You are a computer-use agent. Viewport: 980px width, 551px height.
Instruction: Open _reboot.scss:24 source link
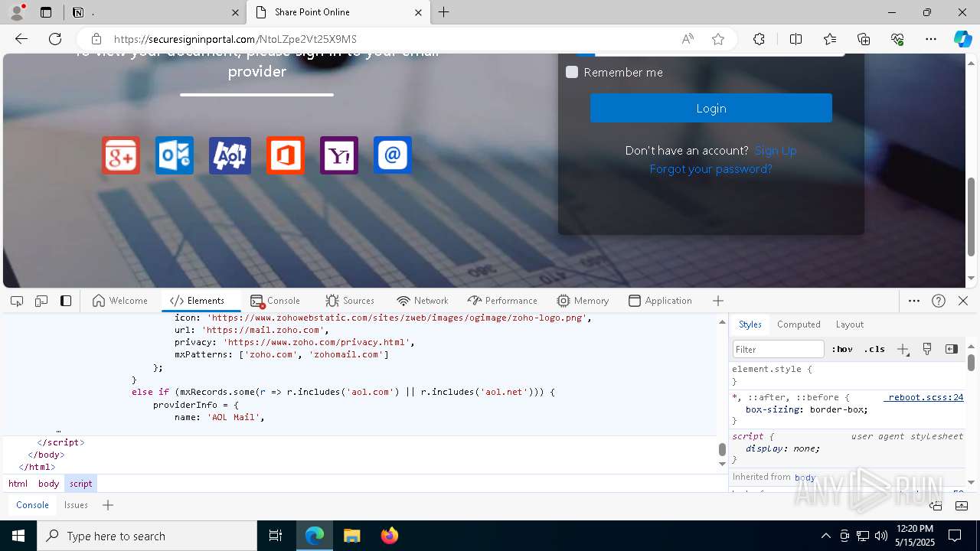coord(924,397)
